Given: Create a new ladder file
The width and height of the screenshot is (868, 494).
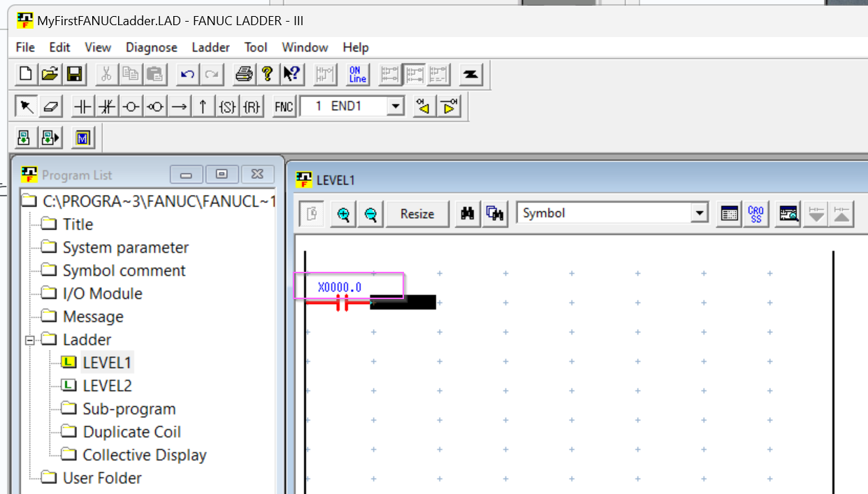Looking at the screenshot, I should tap(26, 74).
